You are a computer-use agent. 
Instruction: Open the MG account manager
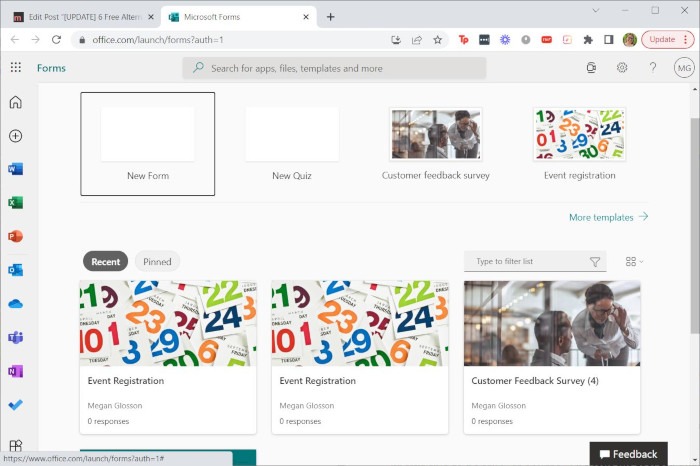coord(684,68)
